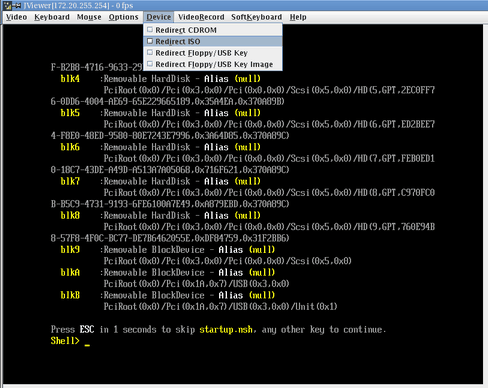
Task: Click the blk5 device label
Action: click(x=70, y=113)
